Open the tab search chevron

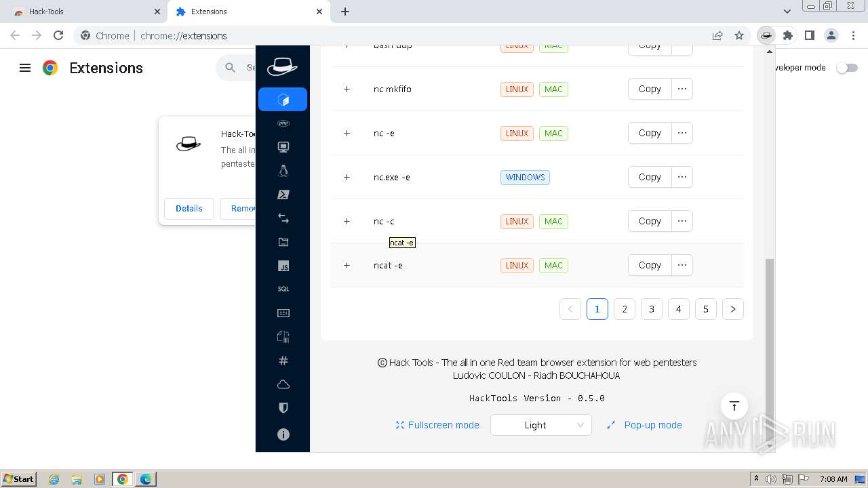click(787, 12)
